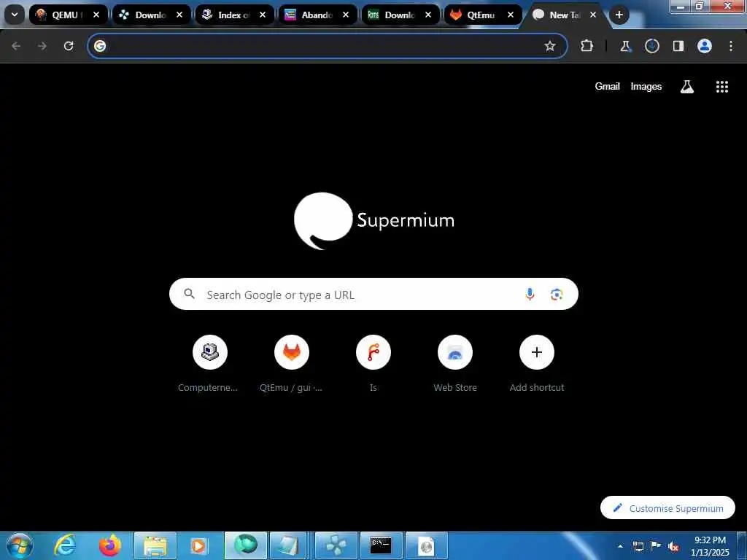Open network status tray icon
This screenshot has width=747, height=560.
(638, 546)
